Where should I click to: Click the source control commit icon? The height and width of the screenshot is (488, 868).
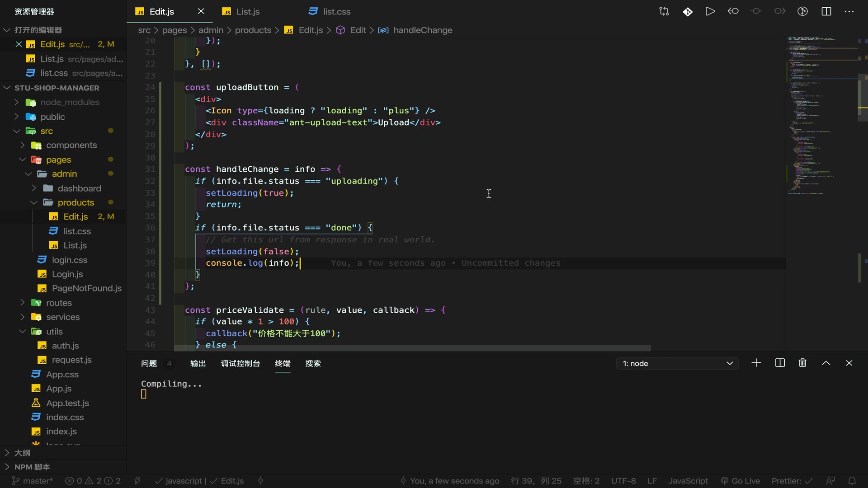pyautogui.click(x=688, y=11)
